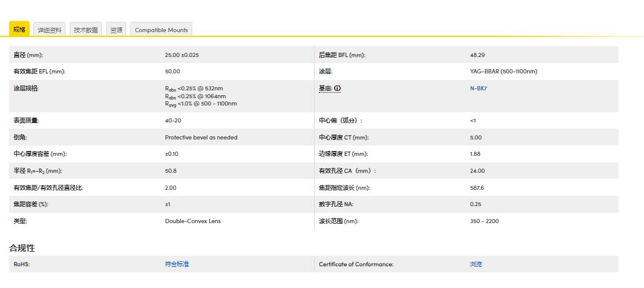Go to the 资源 tab
The height and width of the screenshot is (288, 644).
click(116, 30)
